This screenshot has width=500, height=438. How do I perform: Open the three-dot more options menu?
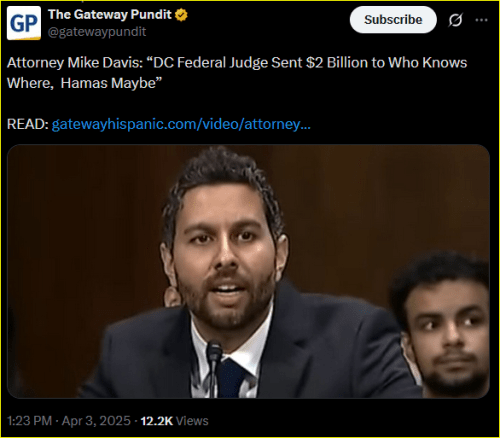(481, 20)
